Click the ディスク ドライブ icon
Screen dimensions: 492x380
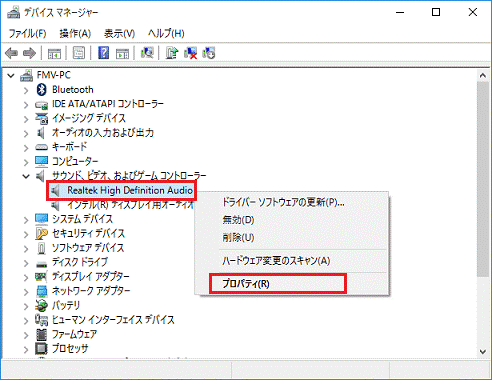[41, 264]
